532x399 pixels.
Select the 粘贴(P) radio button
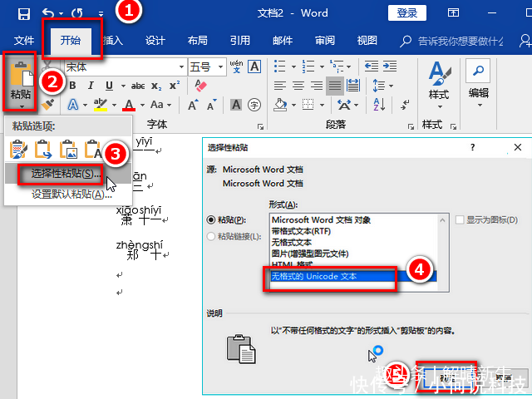(x=210, y=219)
